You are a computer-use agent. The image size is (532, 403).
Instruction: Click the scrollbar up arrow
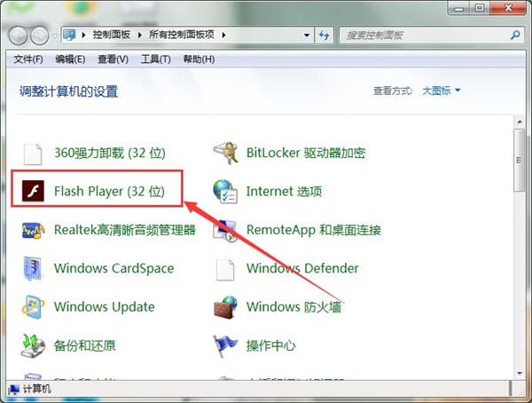(520, 122)
